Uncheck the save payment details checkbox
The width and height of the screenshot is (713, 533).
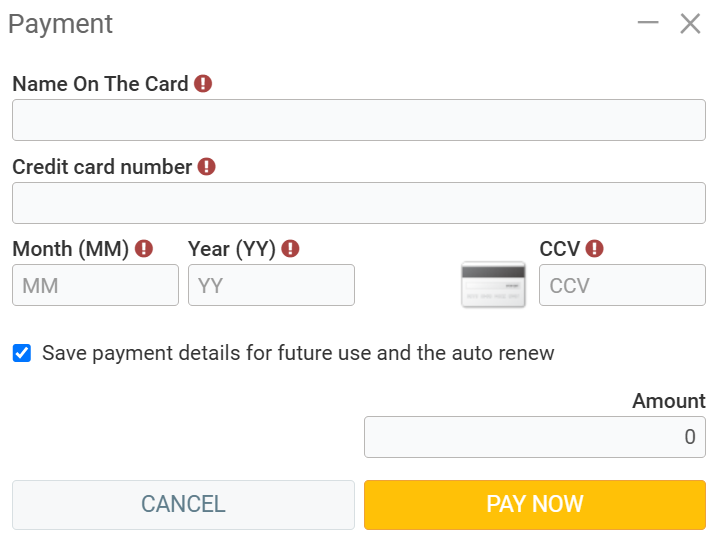(22, 353)
